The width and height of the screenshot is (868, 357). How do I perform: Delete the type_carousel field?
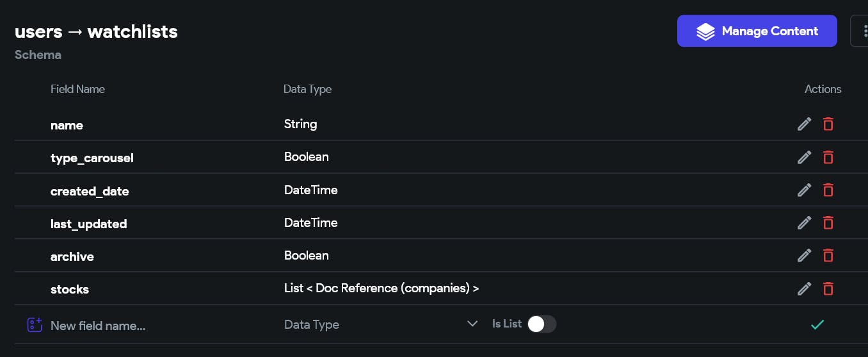pos(828,157)
